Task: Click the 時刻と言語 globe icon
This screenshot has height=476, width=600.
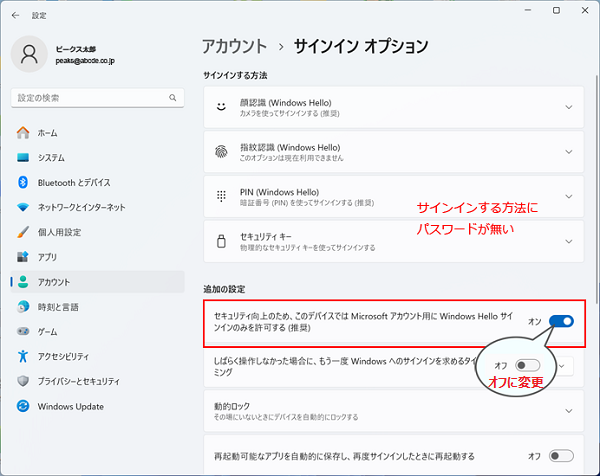Action: 23,306
